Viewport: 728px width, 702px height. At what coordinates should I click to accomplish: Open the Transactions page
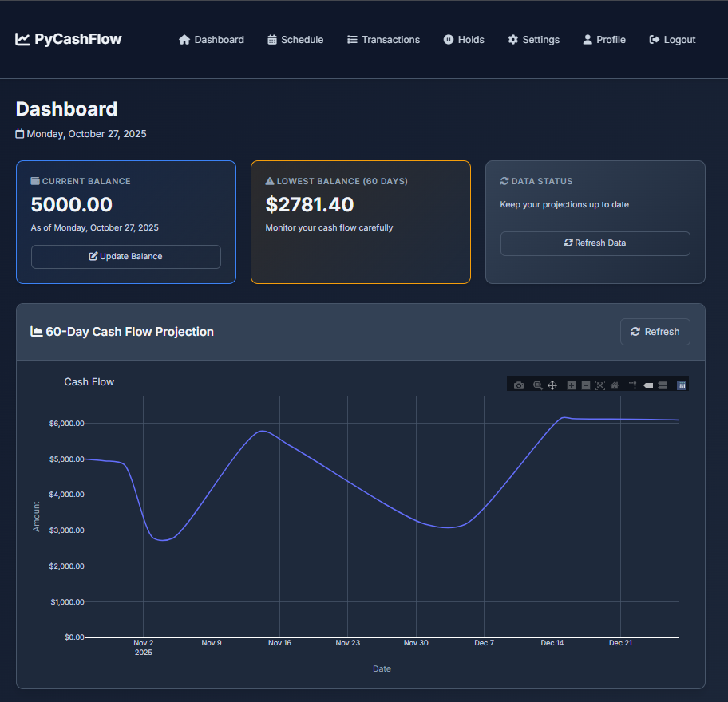(x=383, y=39)
